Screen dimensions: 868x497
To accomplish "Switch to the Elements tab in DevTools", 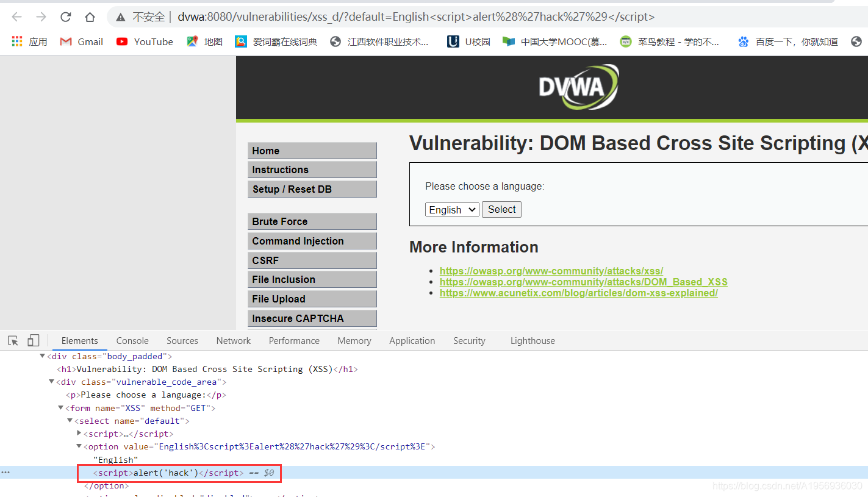I will pos(79,341).
